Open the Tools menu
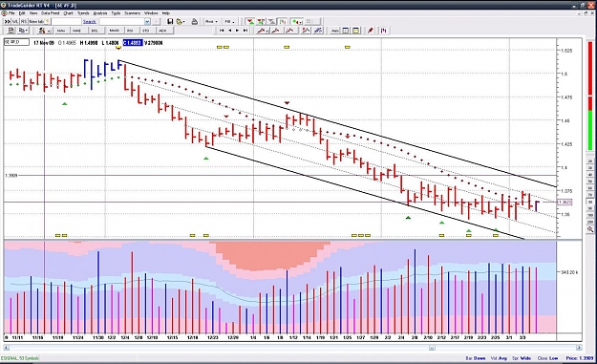597x364 pixels. pyautogui.click(x=116, y=13)
